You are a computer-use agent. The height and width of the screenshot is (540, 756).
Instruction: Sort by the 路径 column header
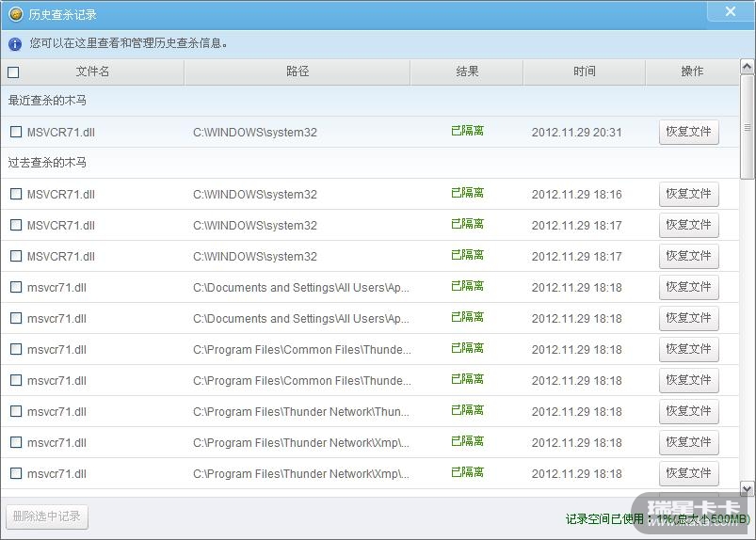297,71
